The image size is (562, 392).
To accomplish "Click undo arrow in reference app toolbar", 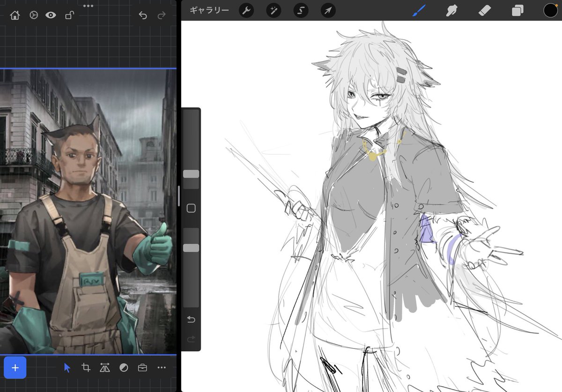I will pyautogui.click(x=143, y=15).
